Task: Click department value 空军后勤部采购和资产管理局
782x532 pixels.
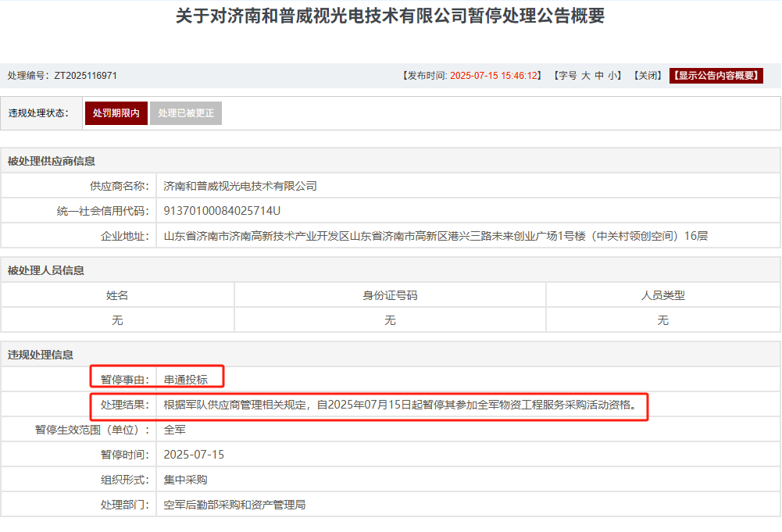Action: (234, 505)
